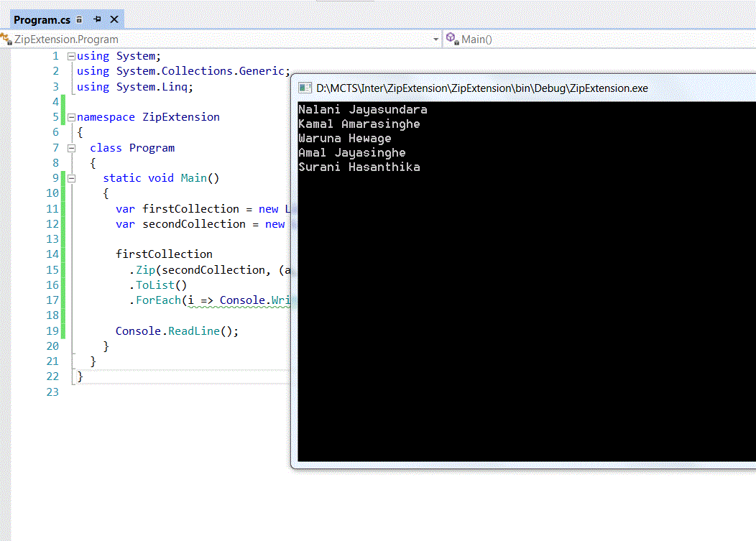This screenshot has height=541, width=756.
Task: Click the lock icon on the Program.cs tab
Action: [79, 19]
